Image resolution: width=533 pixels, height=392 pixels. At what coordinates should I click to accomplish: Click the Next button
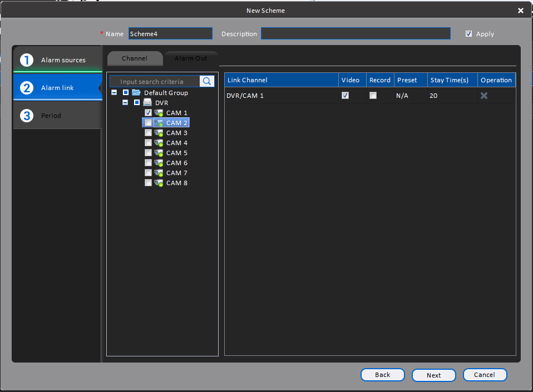[433, 375]
